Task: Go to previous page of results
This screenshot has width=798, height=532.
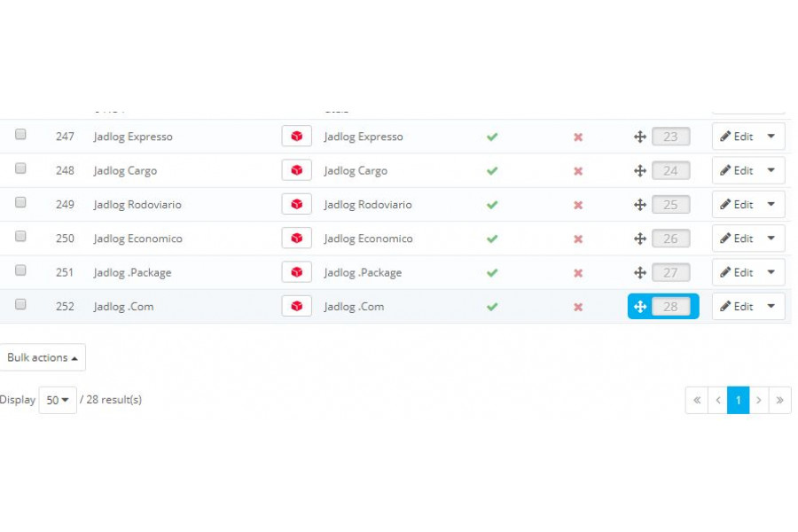Action: coord(717,400)
